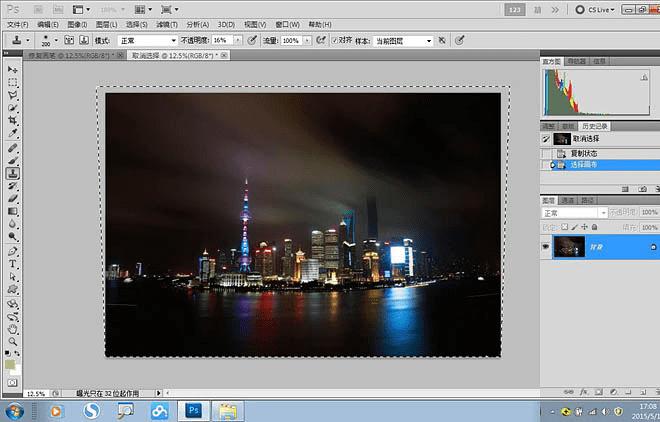This screenshot has width=660, height=422.
Task: Click history panel new snapshot camera icon
Action: tap(642, 189)
